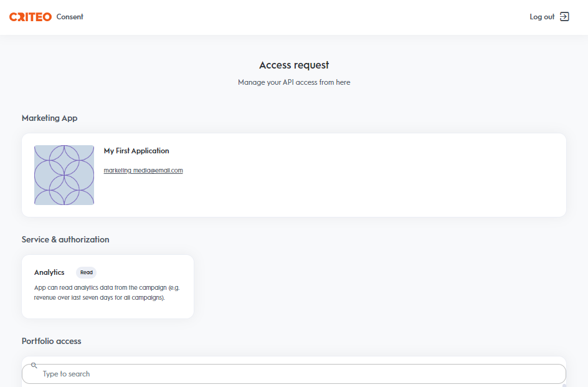Select the Log out text
Screen dimensions: 588x387
(542, 17)
